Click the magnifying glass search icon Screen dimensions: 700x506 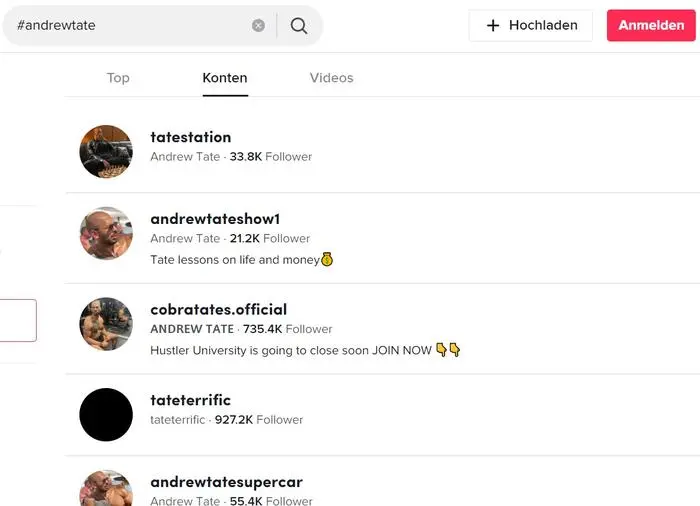coord(299,25)
